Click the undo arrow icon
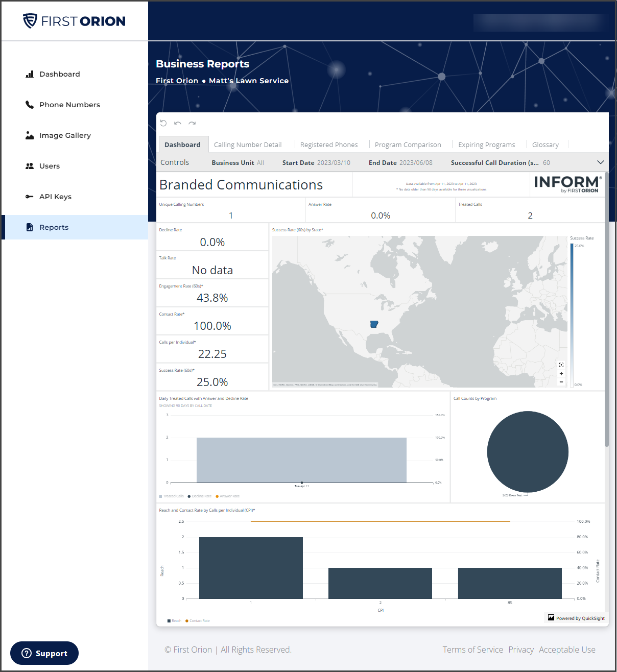Screen dimensions: 617x672 [178, 123]
